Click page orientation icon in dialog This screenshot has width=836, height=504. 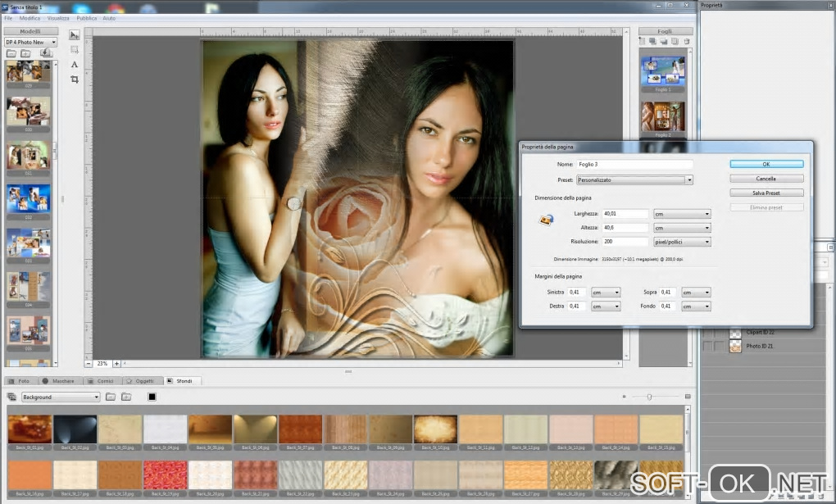[546, 220]
